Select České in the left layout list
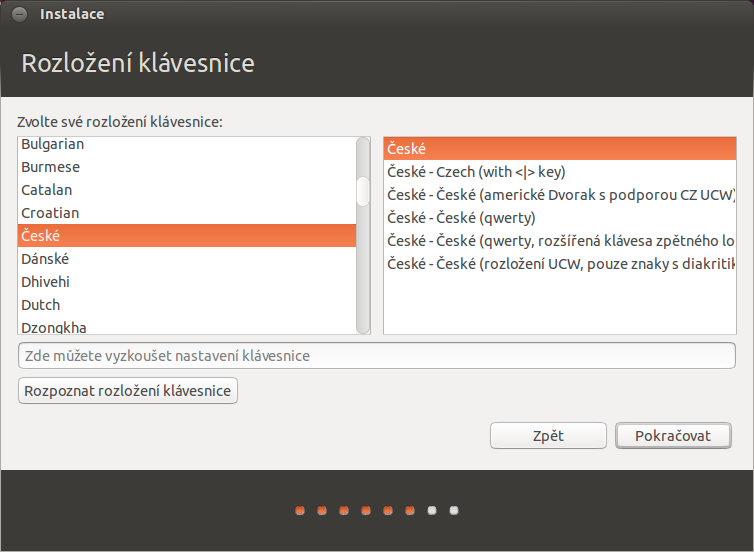Image resolution: width=754 pixels, height=552 pixels. coord(187,236)
